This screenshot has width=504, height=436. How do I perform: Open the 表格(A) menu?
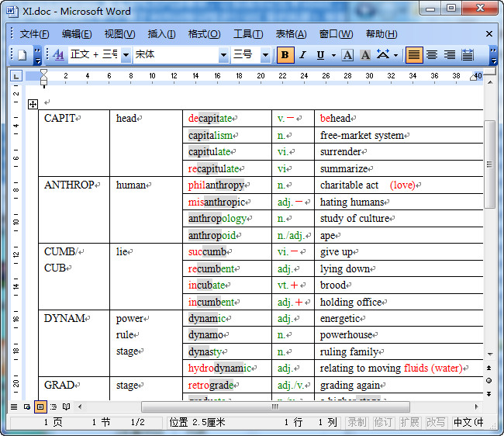pyautogui.click(x=292, y=34)
